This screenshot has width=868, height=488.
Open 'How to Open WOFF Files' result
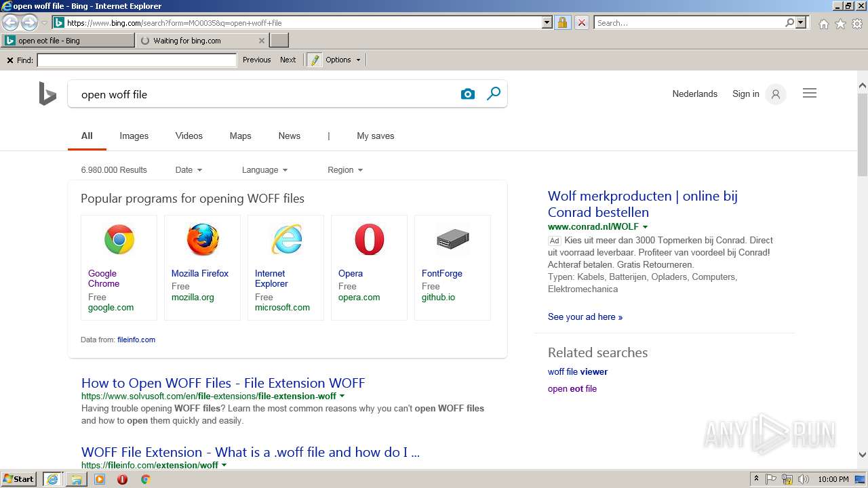[223, 383]
